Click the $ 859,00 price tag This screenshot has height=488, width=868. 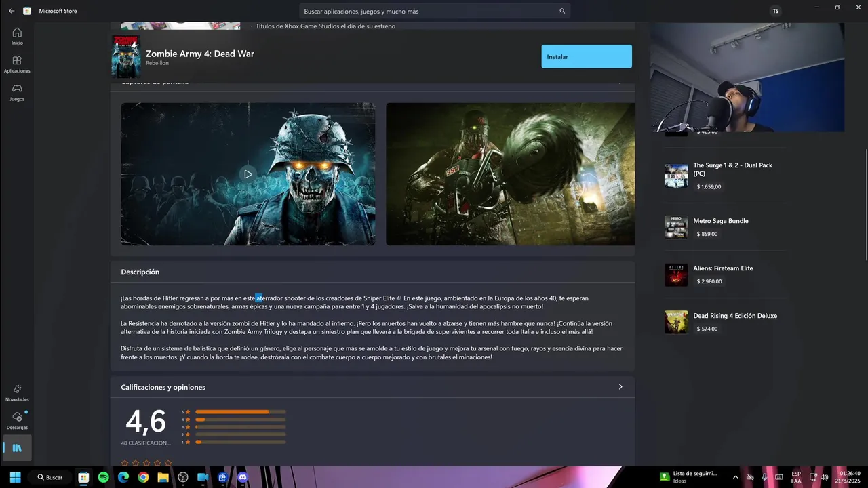pos(707,234)
